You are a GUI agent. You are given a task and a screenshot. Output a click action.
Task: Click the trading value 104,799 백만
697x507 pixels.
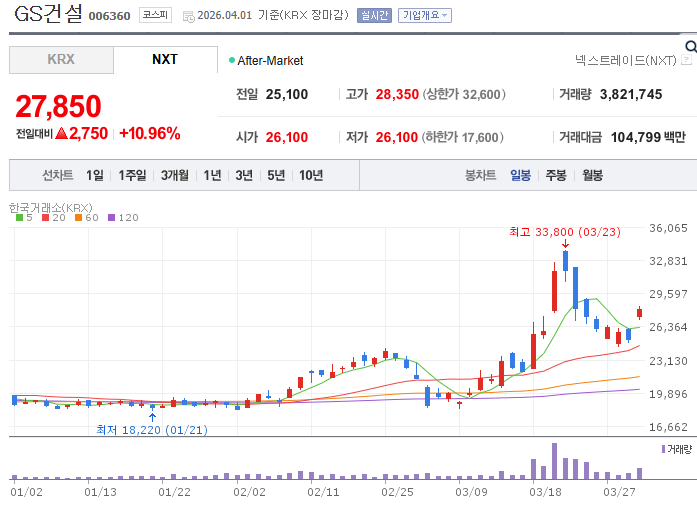(648, 138)
